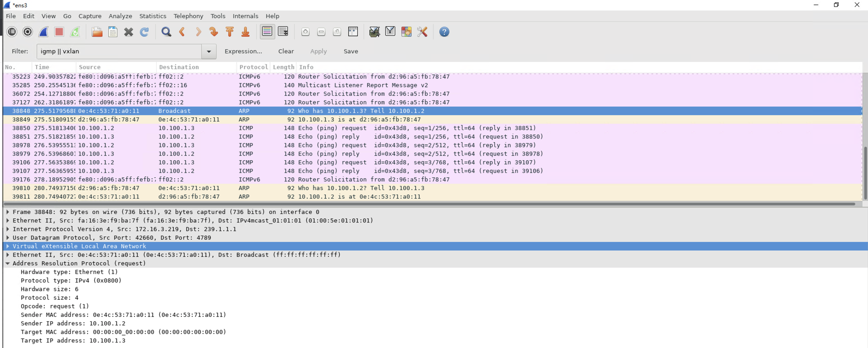
Task: Stop the running capture (red square)
Action: 59,32
